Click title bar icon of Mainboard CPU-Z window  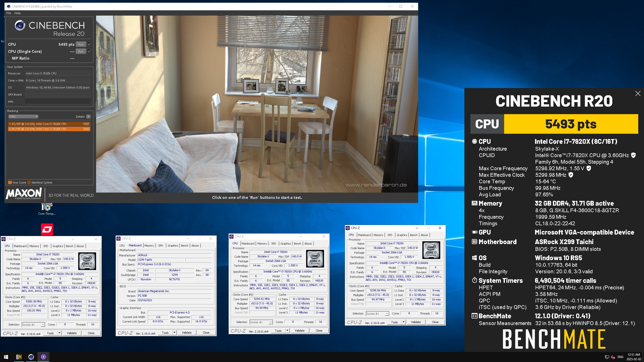(x=118, y=239)
